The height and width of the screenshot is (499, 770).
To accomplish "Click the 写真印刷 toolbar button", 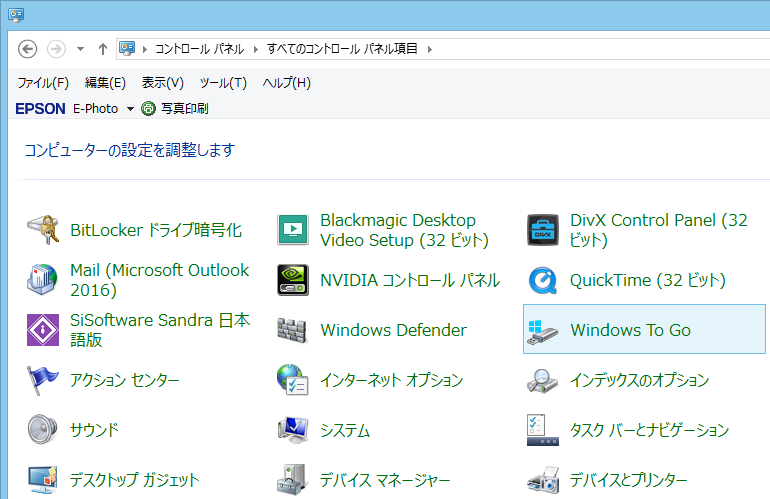I will pyautogui.click(x=176, y=108).
